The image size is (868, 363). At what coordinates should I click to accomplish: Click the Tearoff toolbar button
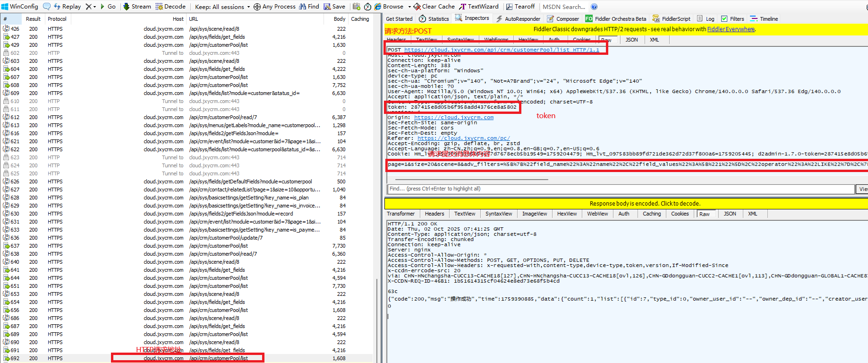tap(520, 6)
